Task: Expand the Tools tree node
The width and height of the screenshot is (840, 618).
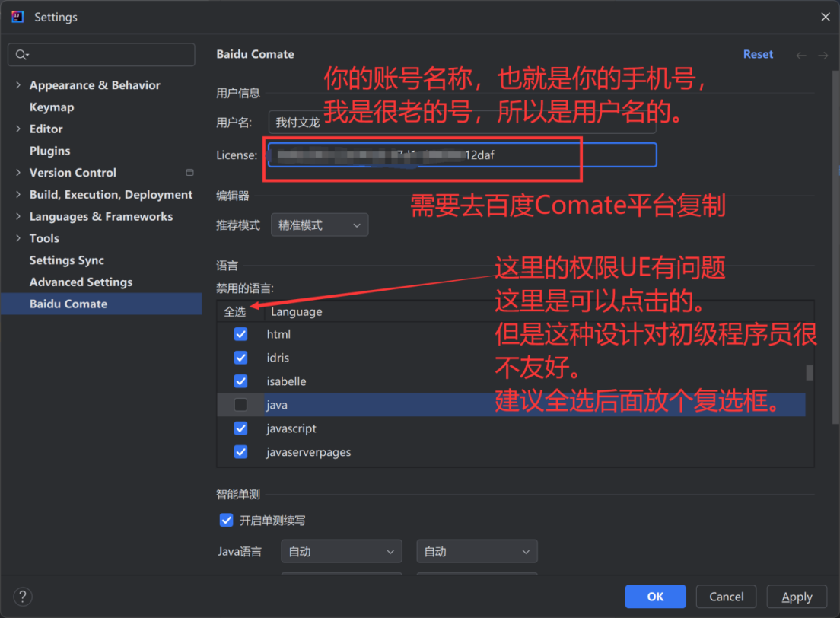Action: tap(18, 238)
